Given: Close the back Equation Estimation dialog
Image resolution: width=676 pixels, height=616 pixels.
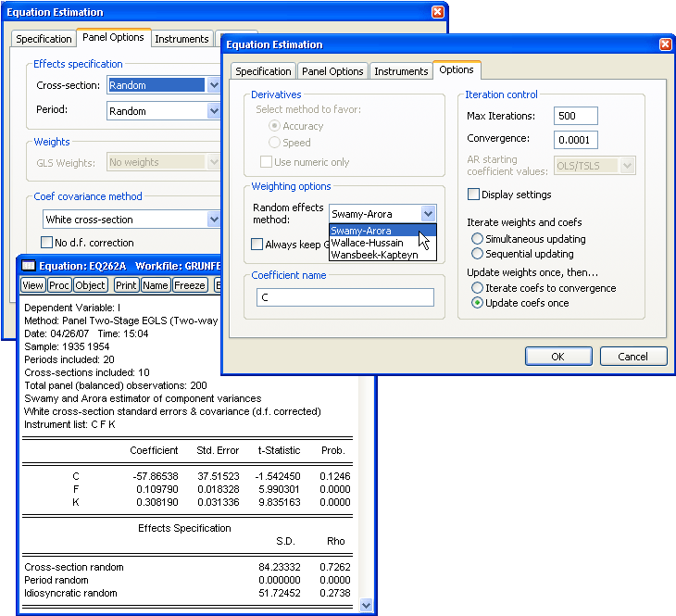Looking at the screenshot, I should click(438, 12).
